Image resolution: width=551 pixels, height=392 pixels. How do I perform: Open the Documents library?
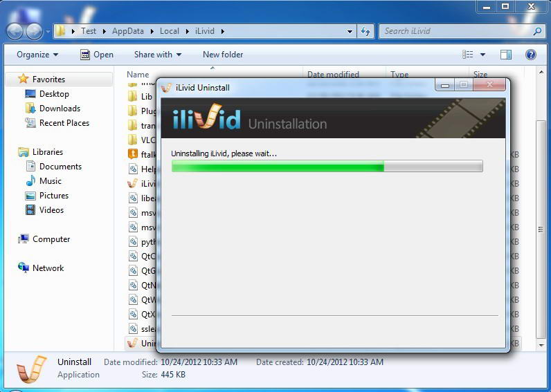click(60, 167)
